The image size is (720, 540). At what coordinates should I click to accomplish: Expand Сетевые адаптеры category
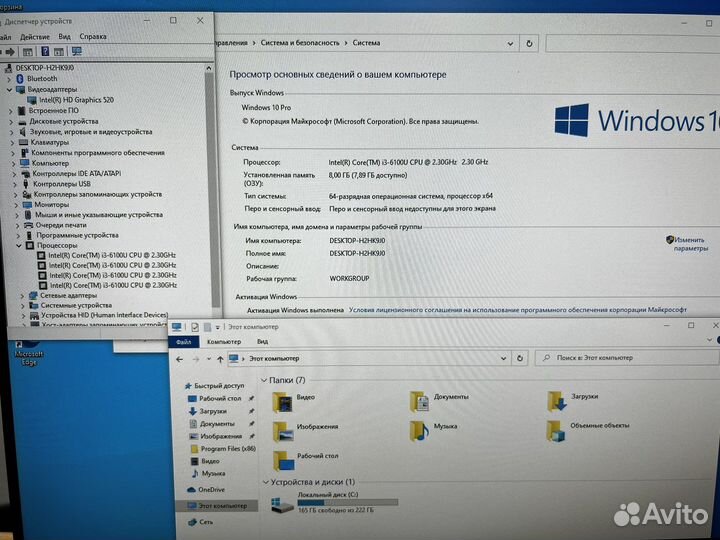click(22, 296)
